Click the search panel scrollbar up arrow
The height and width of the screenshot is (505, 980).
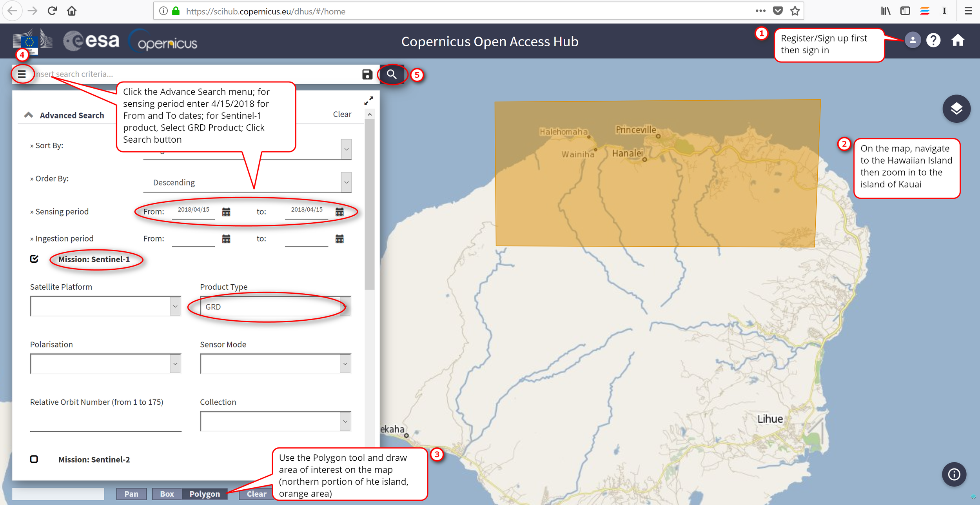click(x=369, y=114)
